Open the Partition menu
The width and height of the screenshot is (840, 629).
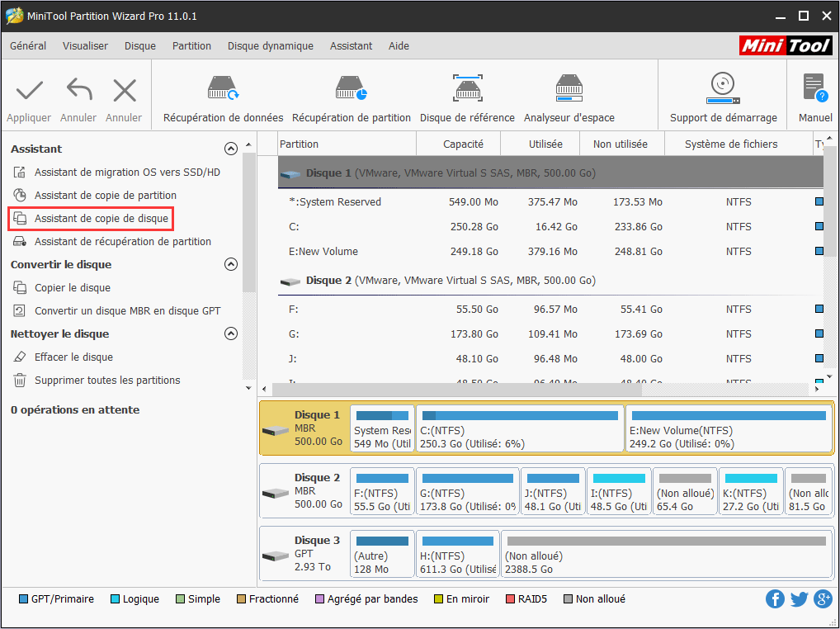point(191,46)
